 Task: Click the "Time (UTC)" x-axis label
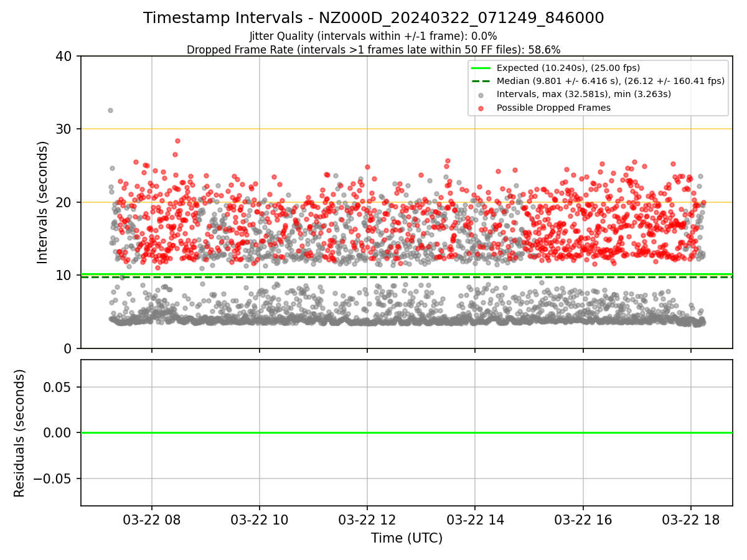point(406,538)
